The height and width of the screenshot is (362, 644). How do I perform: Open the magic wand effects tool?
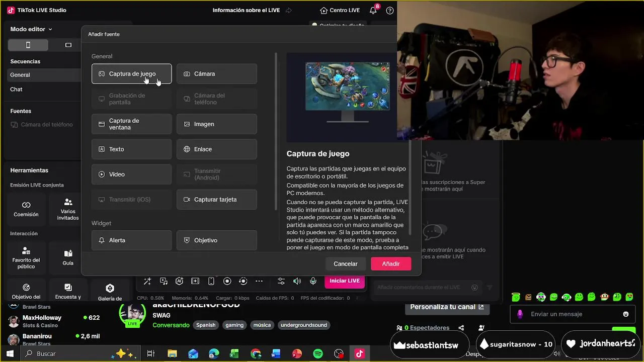[x=147, y=281]
